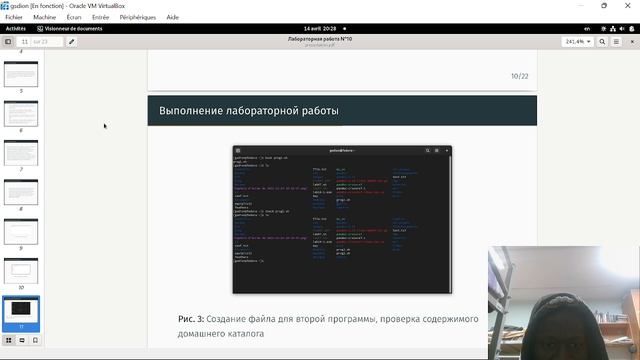Viewport: 640px width, 360px height.
Task: Switch sidebar to thumbnails grid view
Action: [9, 340]
